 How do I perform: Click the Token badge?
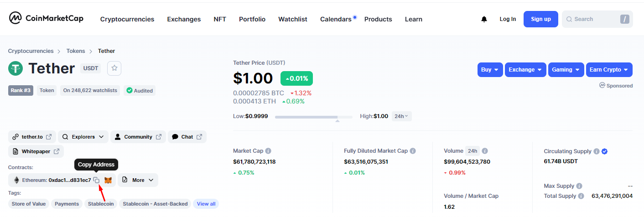pyautogui.click(x=47, y=90)
